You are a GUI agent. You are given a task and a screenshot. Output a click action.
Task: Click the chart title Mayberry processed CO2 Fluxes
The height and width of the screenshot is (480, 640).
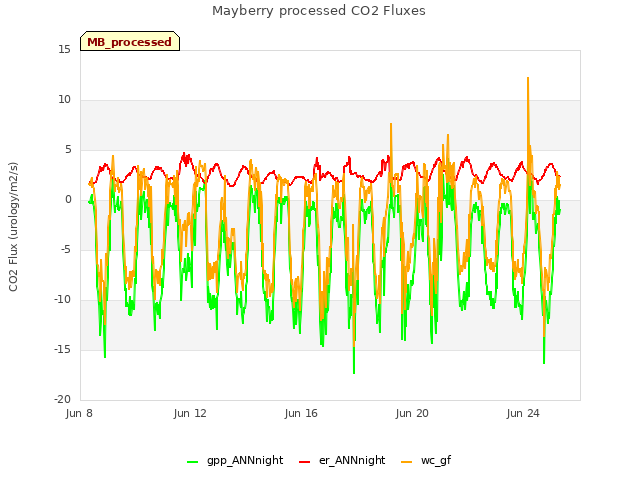(319, 11)
